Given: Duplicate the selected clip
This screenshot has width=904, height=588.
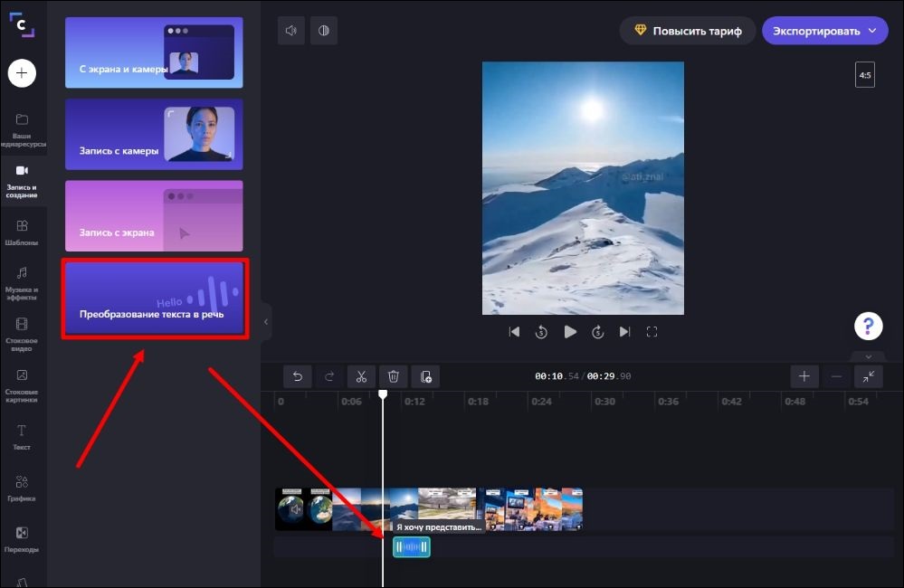Looking at the screenshot, I should (x=425, y=376).
